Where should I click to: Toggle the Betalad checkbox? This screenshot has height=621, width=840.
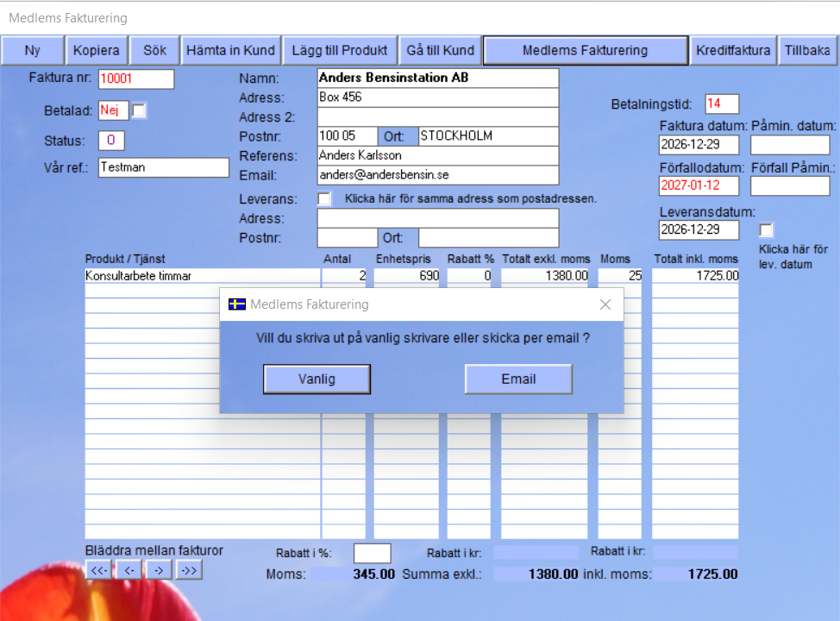tap(139, 110)
